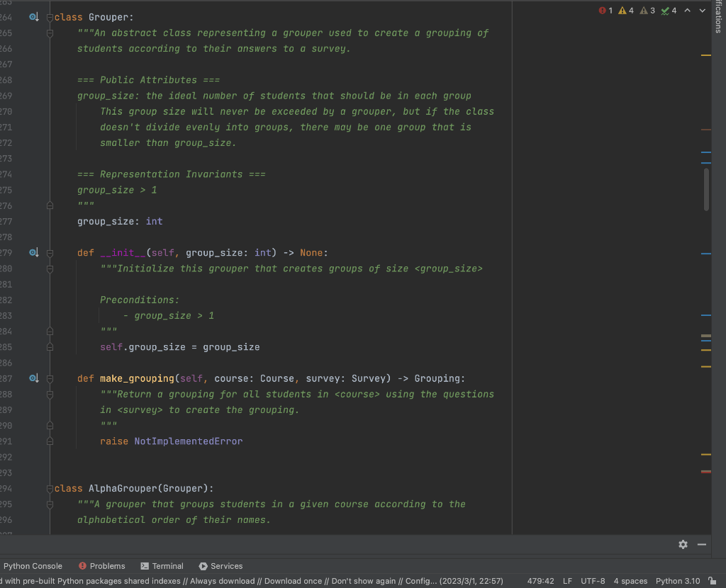The height and width of the screenshot is (588, 726).
Task: Click the 'self.group_size = group_size' assignment line
Action: click(x=179, y=347)
